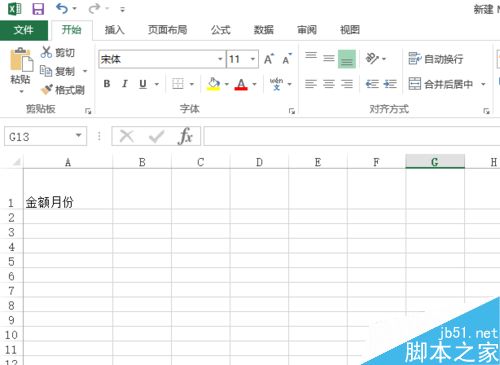
Task: Click the Enter checkmark in formula bar
Action: (x=156, y=136)
